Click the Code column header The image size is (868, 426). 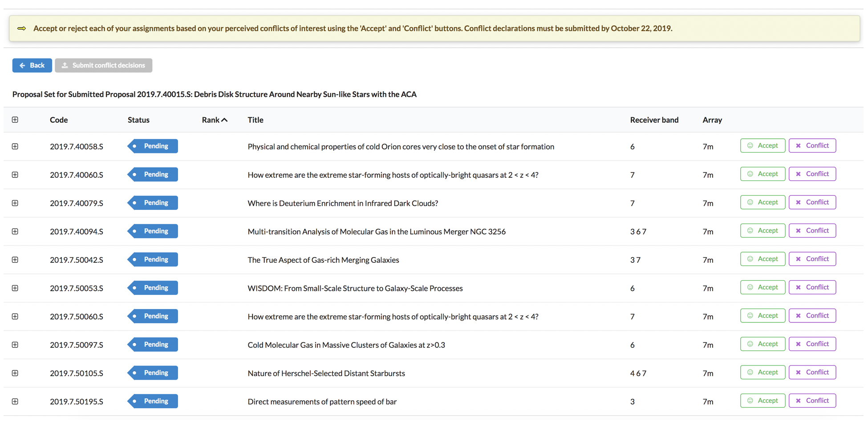(x=59, y=120)
